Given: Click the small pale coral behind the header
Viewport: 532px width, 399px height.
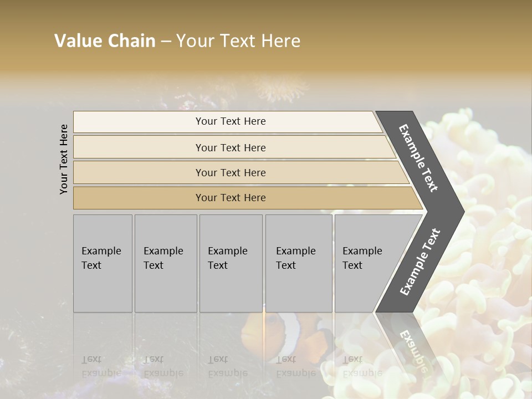Looking at the screenshot, I should [x=280, y=87].
